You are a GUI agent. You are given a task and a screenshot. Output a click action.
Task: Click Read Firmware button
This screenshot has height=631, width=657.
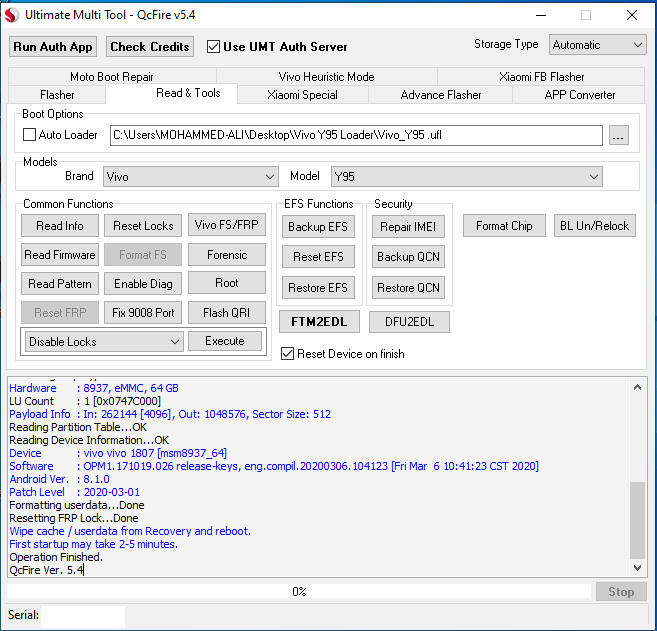[60, 255]
